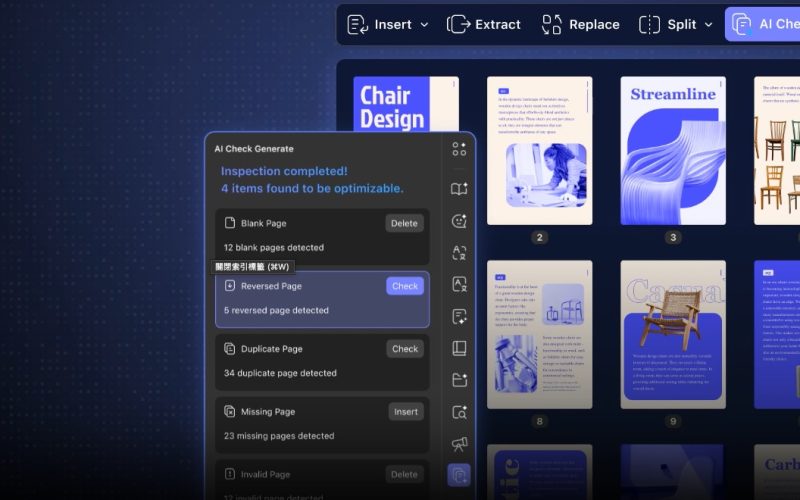The height and width of the screenshot is (500, 800).
Task: Select the Streamline page 3 thumbnail
Action: point(672,150)
